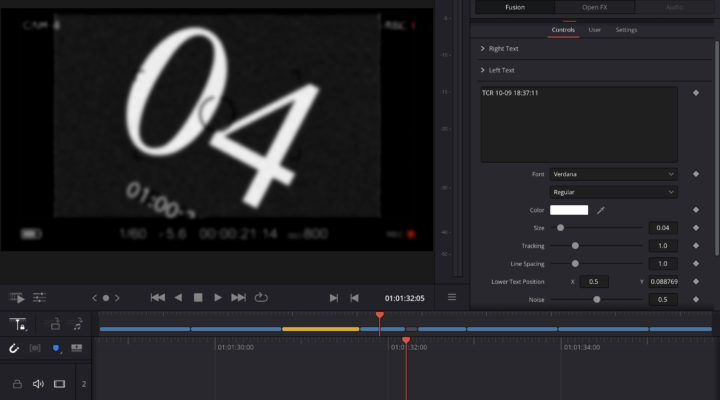Select the eyedropper color picker

(601, 210)
